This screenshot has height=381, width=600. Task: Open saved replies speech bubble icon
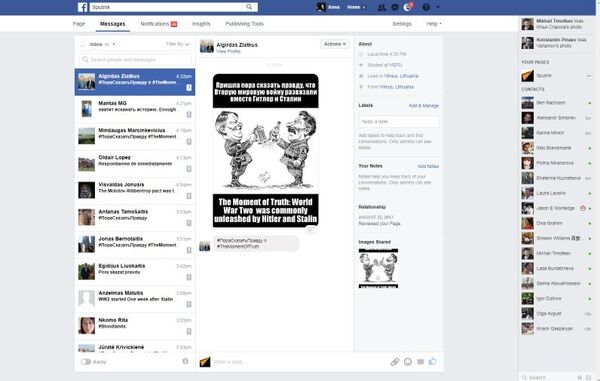pos(420,362)
